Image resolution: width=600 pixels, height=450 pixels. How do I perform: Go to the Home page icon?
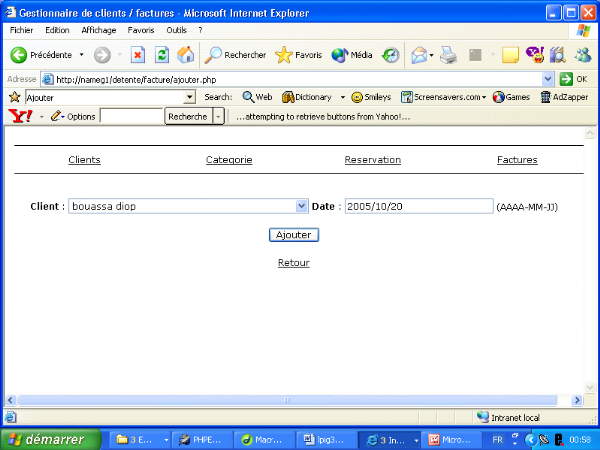click(185, 55)
